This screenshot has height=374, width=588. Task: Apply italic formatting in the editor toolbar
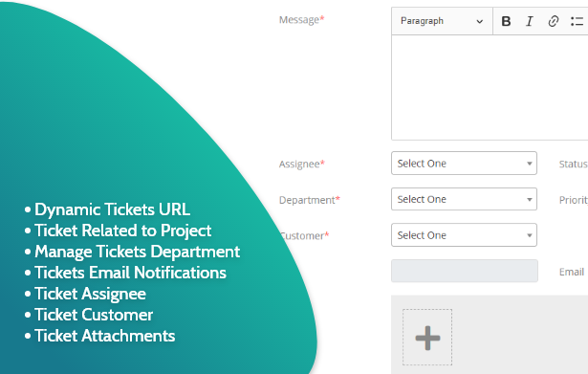pos(530,21)
